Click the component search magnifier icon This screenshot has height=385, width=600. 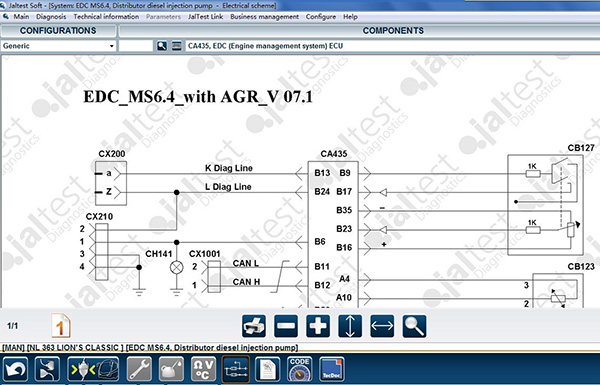[x=162, y=46]
